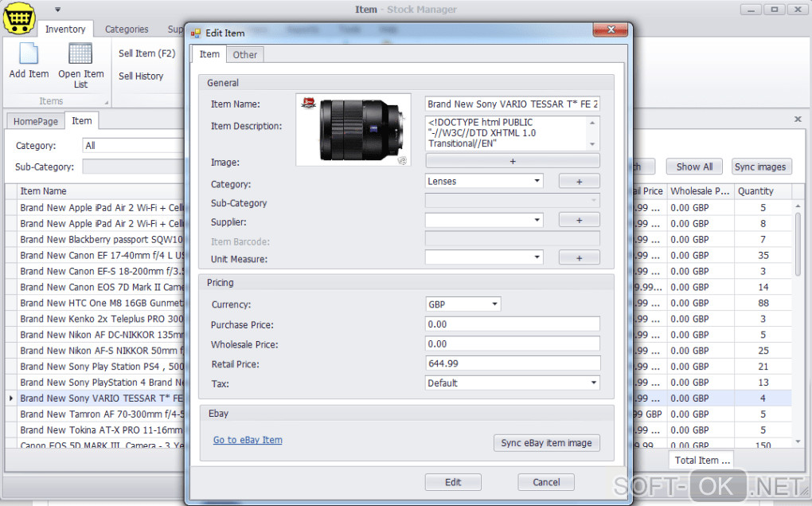Click the Add Item icon

pyautogui.click(x=29, y=53)
